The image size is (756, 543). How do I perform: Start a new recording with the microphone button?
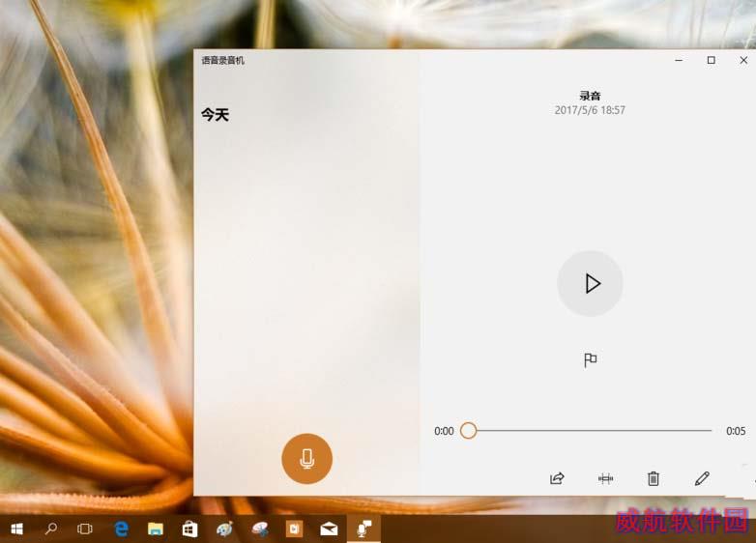[306, 458]
